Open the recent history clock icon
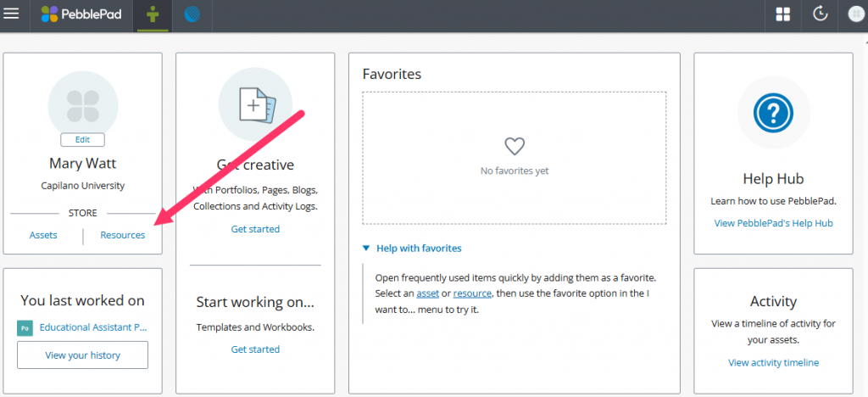 (x=820, y=14)
